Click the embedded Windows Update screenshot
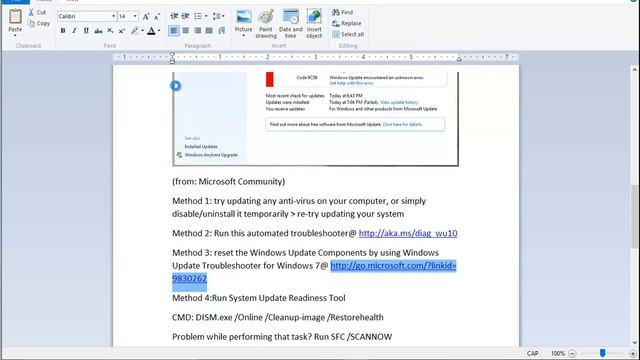Viewport: 640px width, 360px height. [315, 118]
